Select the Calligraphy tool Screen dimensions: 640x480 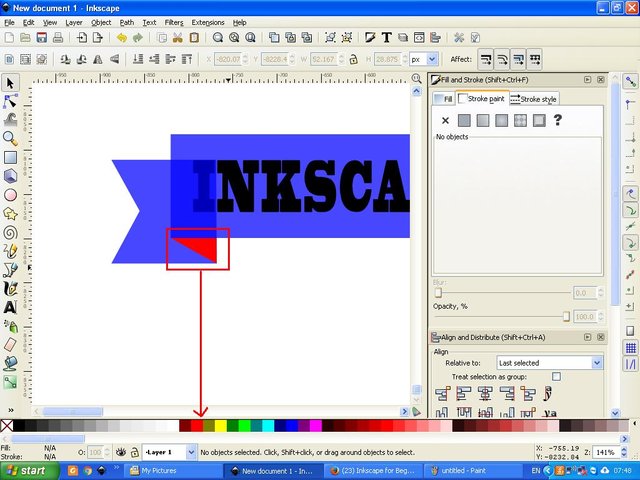point(10,288)
